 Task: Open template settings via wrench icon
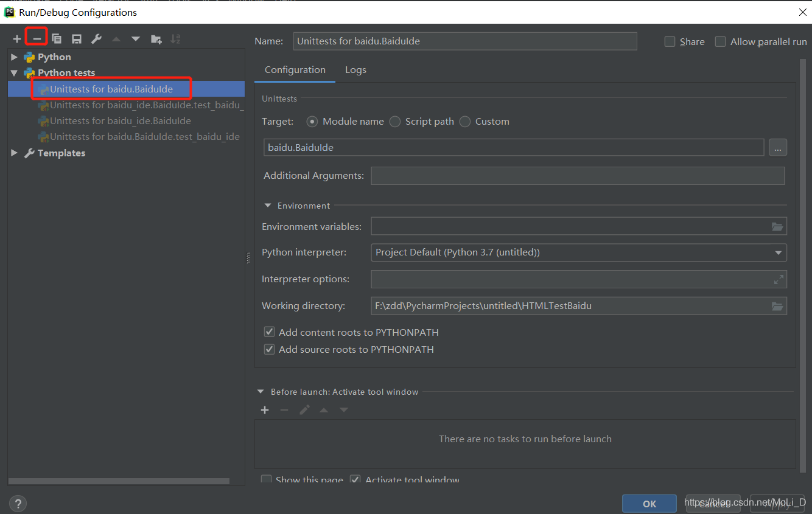tap(96, 39)
